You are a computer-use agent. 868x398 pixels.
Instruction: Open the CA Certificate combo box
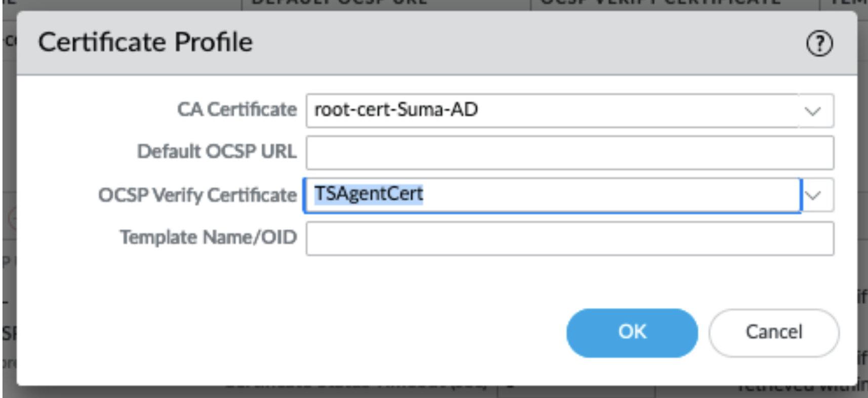552,110
